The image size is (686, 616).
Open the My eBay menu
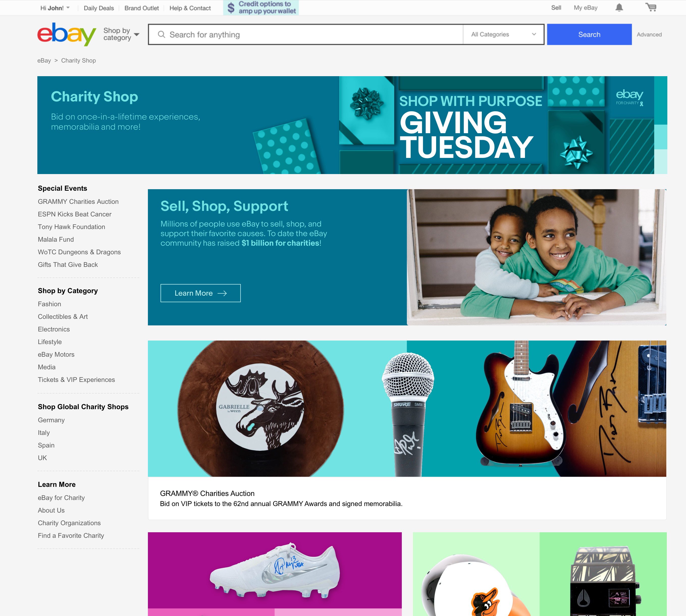(586, 8)
